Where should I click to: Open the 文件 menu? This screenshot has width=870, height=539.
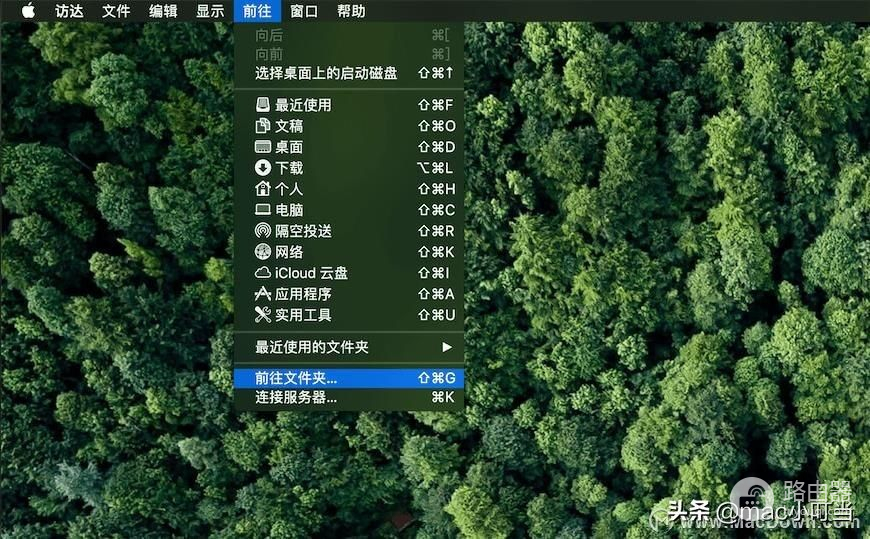click(117, 11)
